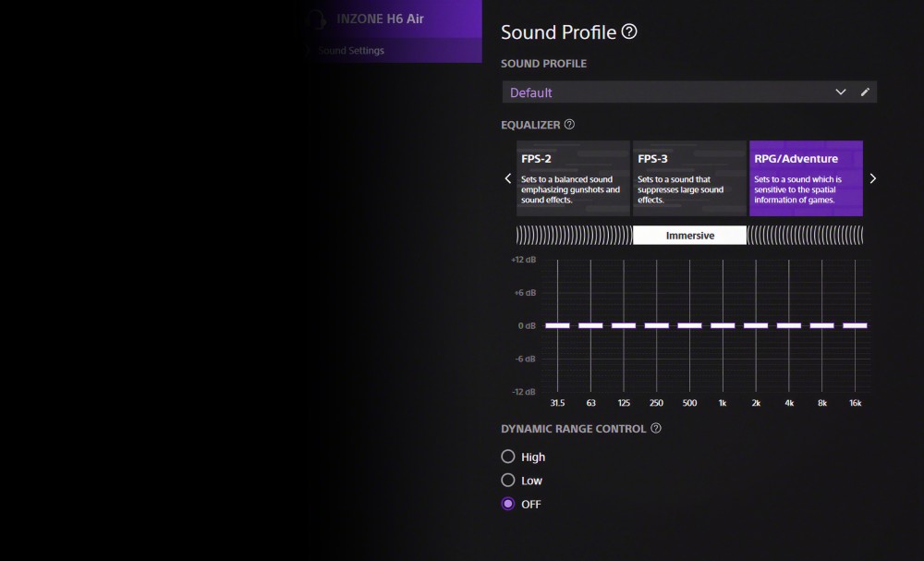Select Low dynamic range control

click(508, 481)
